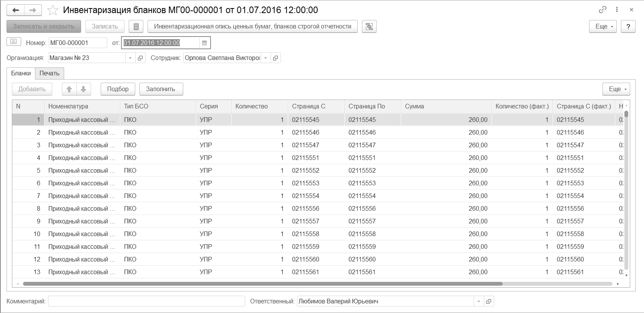The image size is (644, 313).
Task: Switch to the Печать tab
Action: [49, 73]
